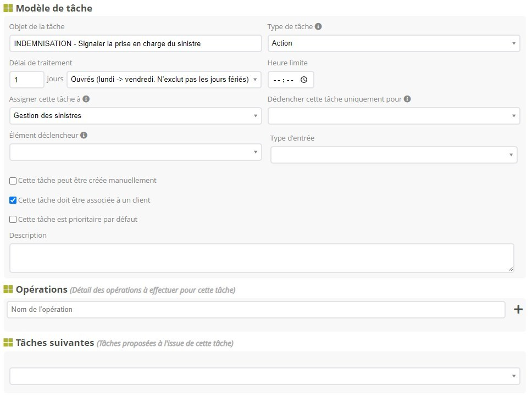Screen dimensions: 532x397
Task: Expand the Gestion des sinistres assignee dropdown
Action: coord(135,116)
